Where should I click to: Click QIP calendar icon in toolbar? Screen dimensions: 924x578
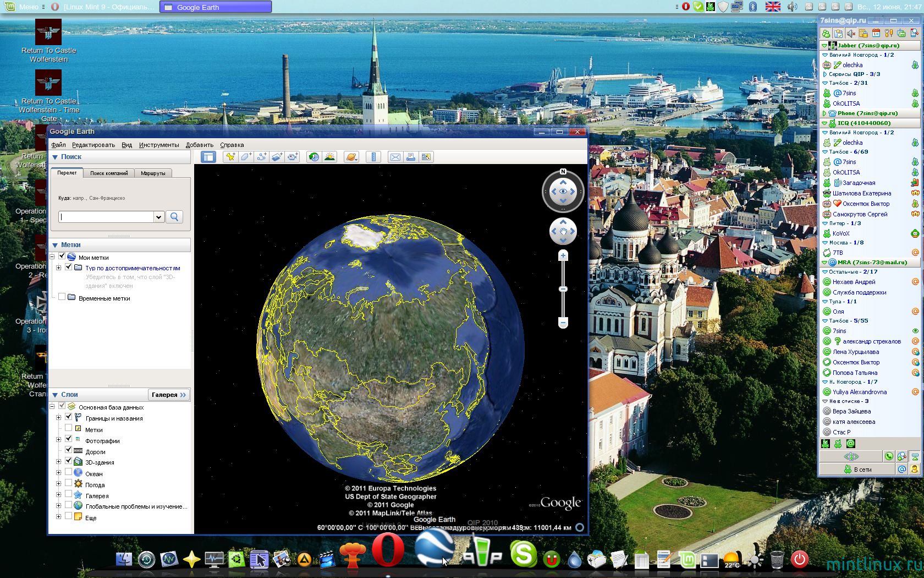tap(876, 34)
